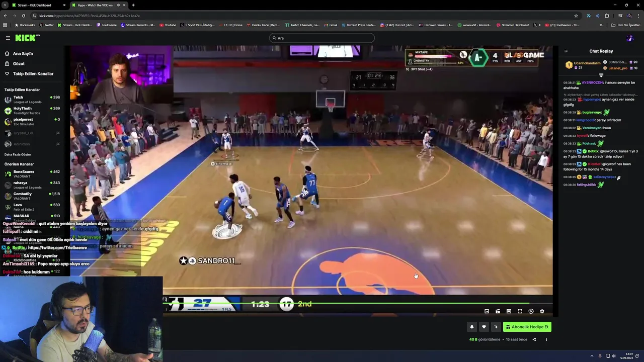644x362 pixels.
Task: Click Abonelik Hediye Et
Action: point(527,327)
